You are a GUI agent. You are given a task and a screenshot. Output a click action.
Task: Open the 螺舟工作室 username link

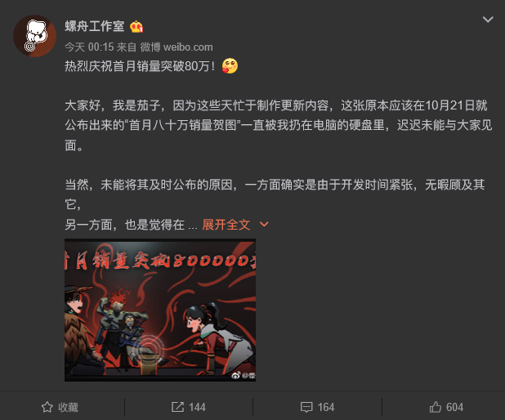[x=94, y=26]
